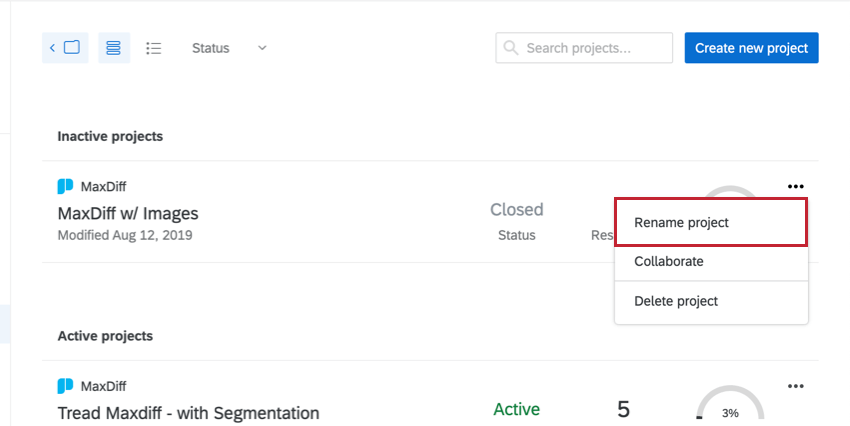
Task: Open the MaxDiff w/ Images project
Action: [x=128, y=214]
